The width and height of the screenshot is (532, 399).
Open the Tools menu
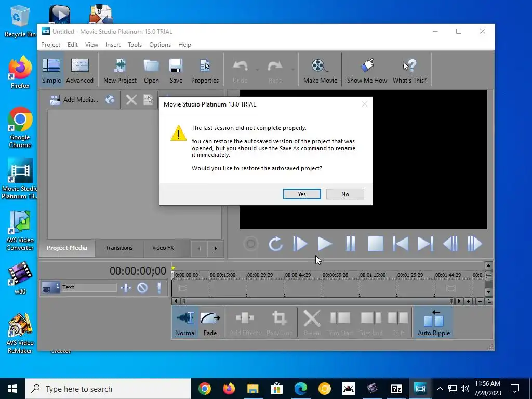tap(135, 45)
